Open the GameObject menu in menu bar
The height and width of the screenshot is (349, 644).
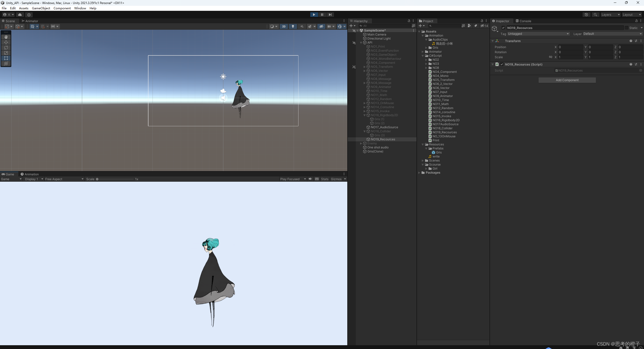[x=40, y=8]
